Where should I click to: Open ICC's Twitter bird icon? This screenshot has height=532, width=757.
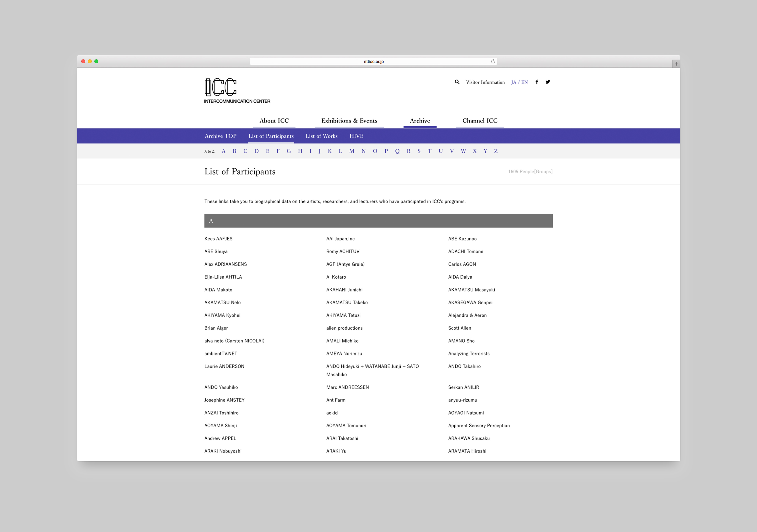[548, 82]
